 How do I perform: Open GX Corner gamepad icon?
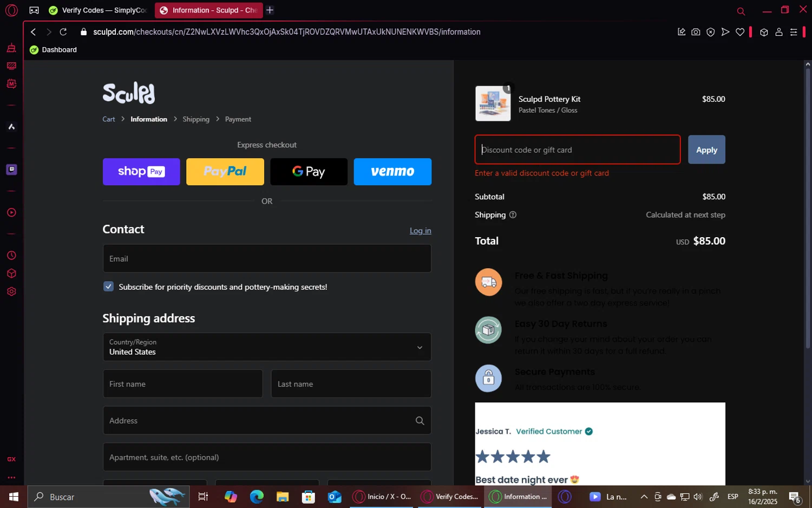tap(34, 10)
